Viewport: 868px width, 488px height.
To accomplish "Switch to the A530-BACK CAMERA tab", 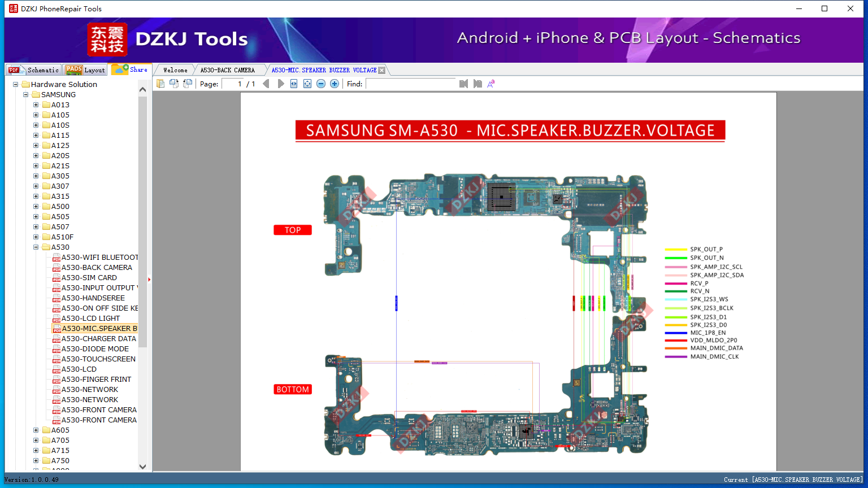I will tap(228, 70).
